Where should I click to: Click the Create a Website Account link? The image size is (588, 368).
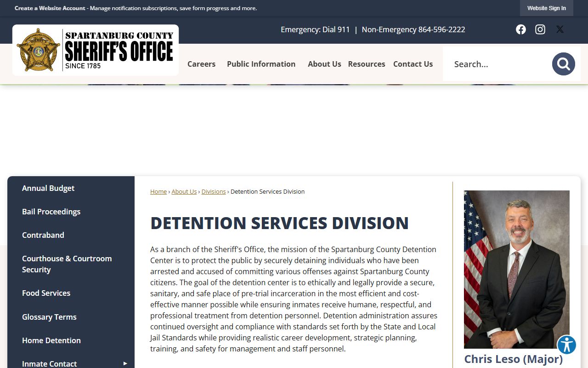point(50,8)
